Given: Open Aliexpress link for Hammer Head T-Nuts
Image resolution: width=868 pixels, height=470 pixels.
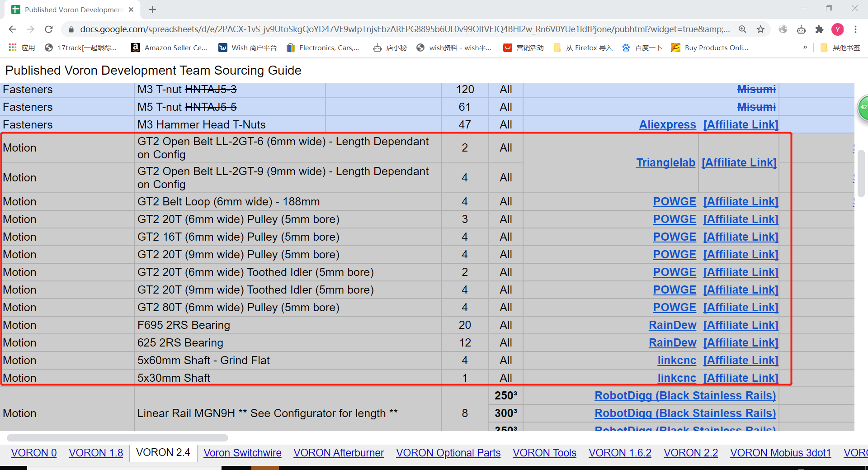Looking at the screenshot, I should tap(667, 125).
